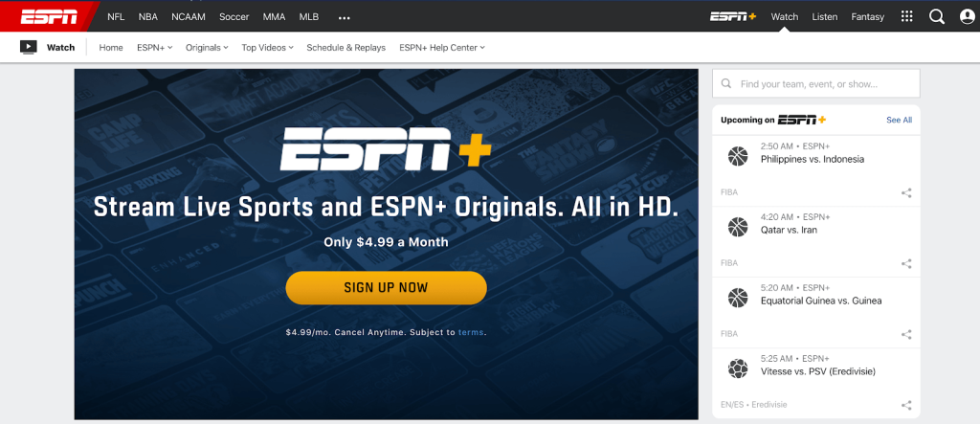Share the Equatorial Guinea vs. Guinea game
Image resolution: width=980 pixels, height=424 pixels.
click(906, 334)
